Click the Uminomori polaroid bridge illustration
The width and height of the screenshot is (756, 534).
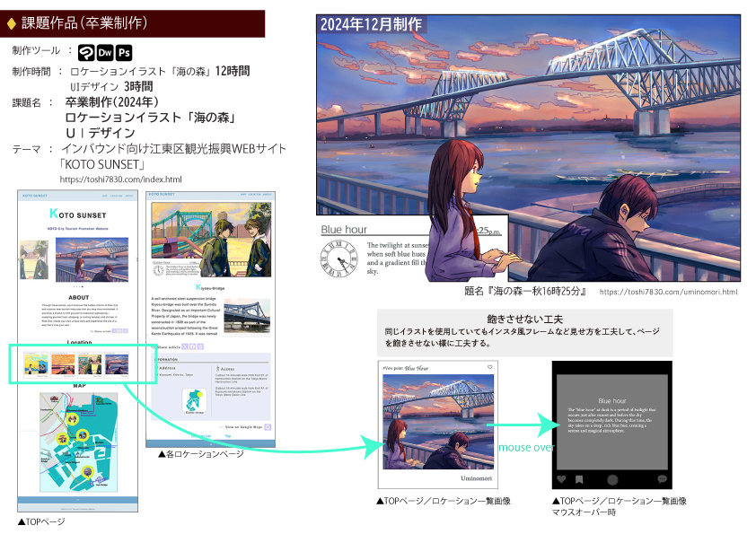point(438,421)
